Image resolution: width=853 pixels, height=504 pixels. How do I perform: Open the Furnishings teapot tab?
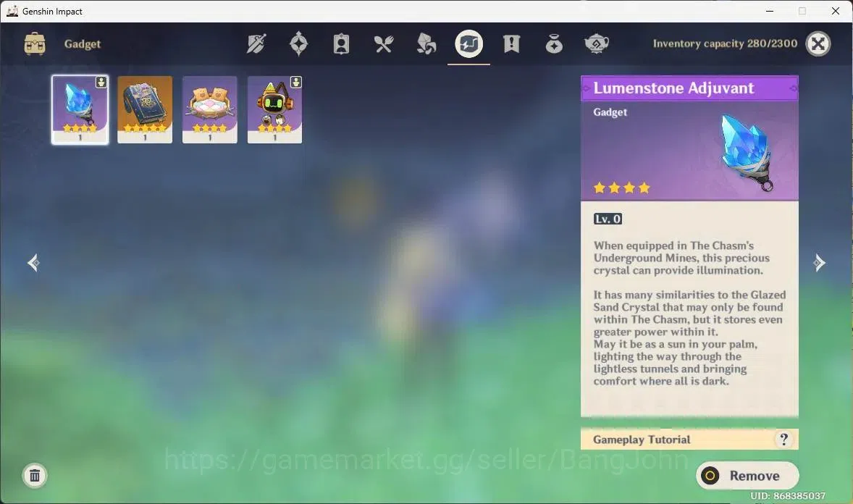tap(596, 43)
